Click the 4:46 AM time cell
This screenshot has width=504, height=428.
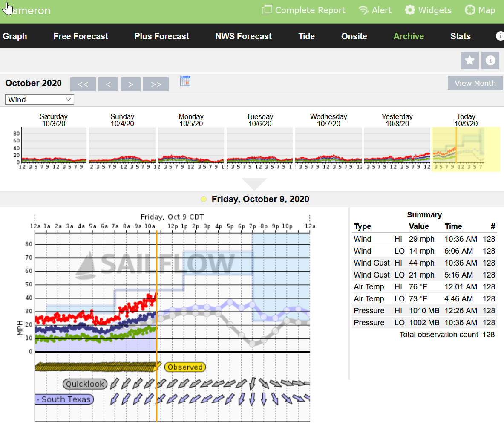coord(459,299)
